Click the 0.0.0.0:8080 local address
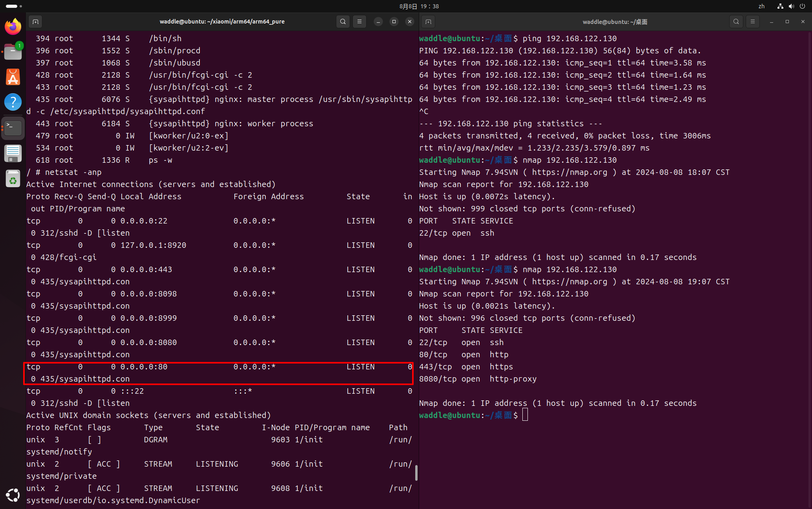This screenshot has height=509, width=812. coord(149,342)
